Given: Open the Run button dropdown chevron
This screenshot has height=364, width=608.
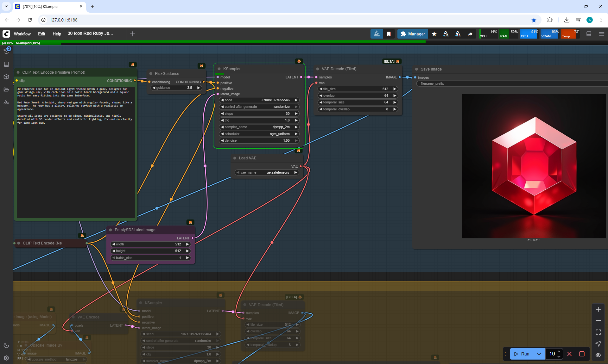Looking at the screenshot, I should pyautogui.click(x=539, y=354).
